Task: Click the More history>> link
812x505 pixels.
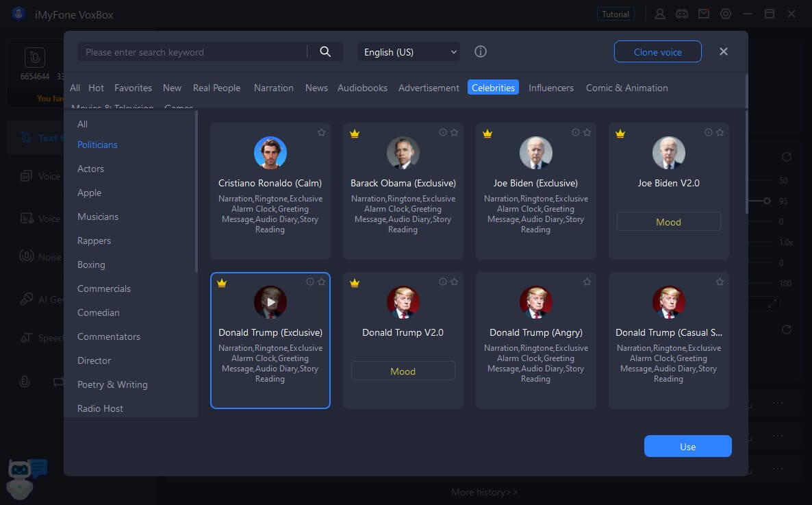Action: [484, 492]
